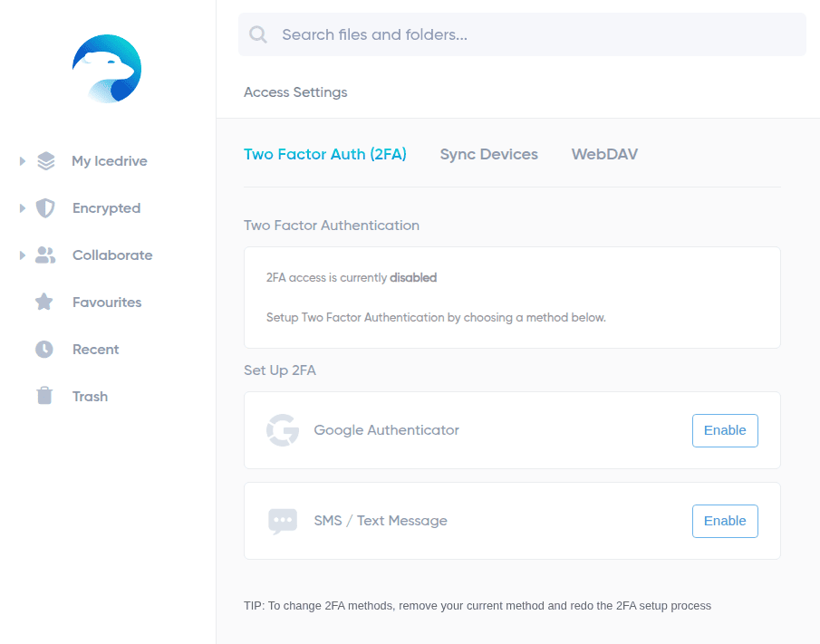Click the Google Authenticator logo icon

(x=283, y=430)
